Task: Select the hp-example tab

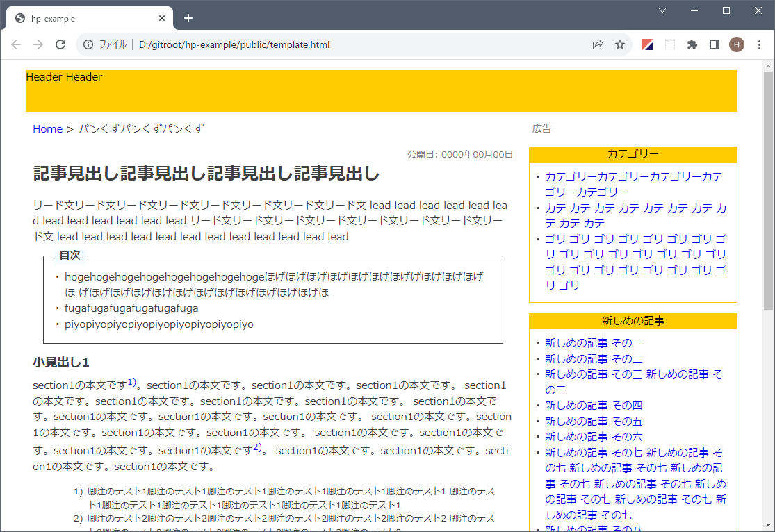Action: 83,18
